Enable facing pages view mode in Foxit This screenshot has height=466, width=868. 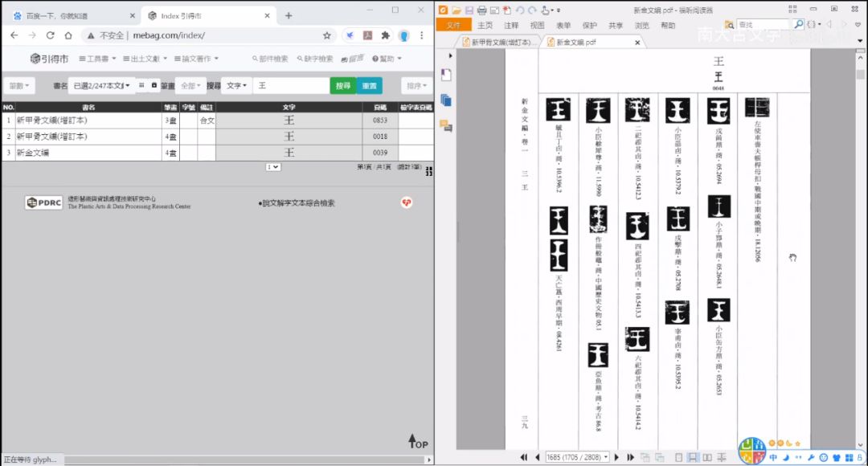pyautogui.click(x=706, y=456)
